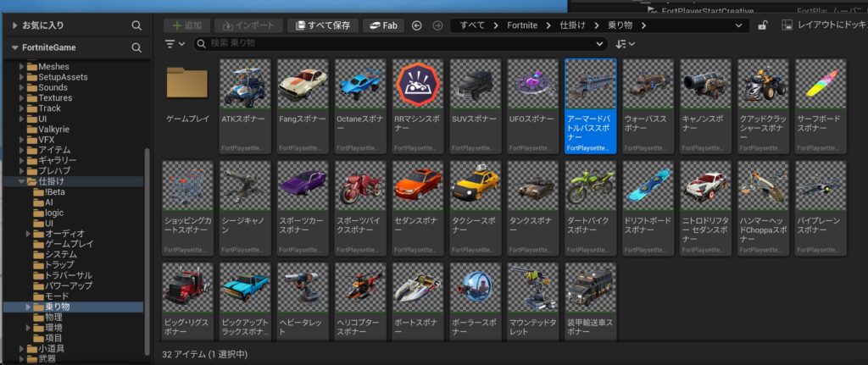Image resolution: width=868 pixels, height=365 pixels.
Task: Collapse the 仕掛け folder in tree
Action: pyautogui.click(x=23, y=181)
